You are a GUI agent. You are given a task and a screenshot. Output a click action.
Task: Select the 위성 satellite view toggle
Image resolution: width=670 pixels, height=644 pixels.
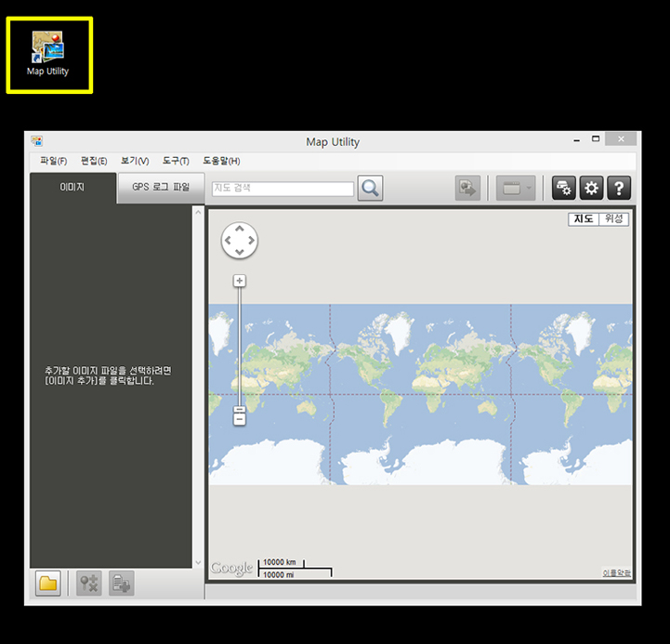tap(614, 218)
